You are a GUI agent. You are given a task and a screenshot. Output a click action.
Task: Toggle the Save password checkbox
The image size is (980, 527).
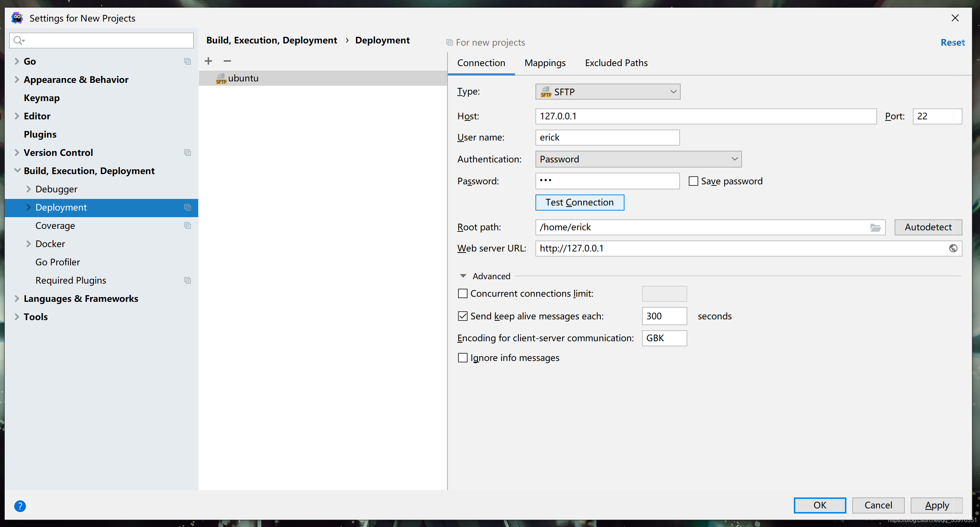pyautogui.click(x=692, y=181)
